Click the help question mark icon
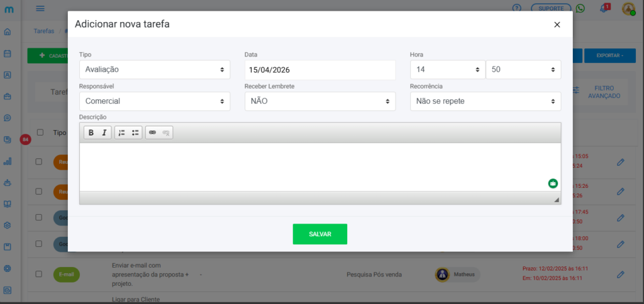Screen dimensions: 644x304 517,8
